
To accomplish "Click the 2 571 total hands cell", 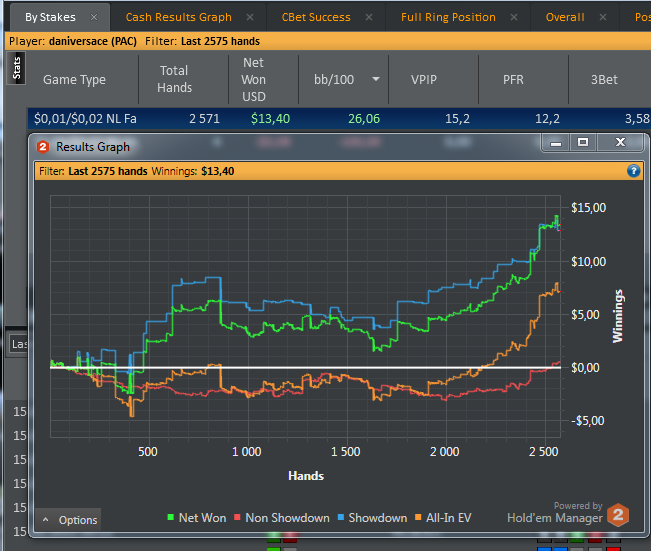I will click(204, 119).
